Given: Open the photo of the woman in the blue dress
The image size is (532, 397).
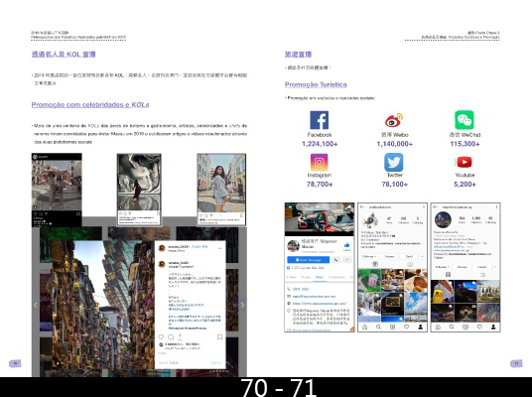Looking at the screenshot, I should tap(221, 190).
